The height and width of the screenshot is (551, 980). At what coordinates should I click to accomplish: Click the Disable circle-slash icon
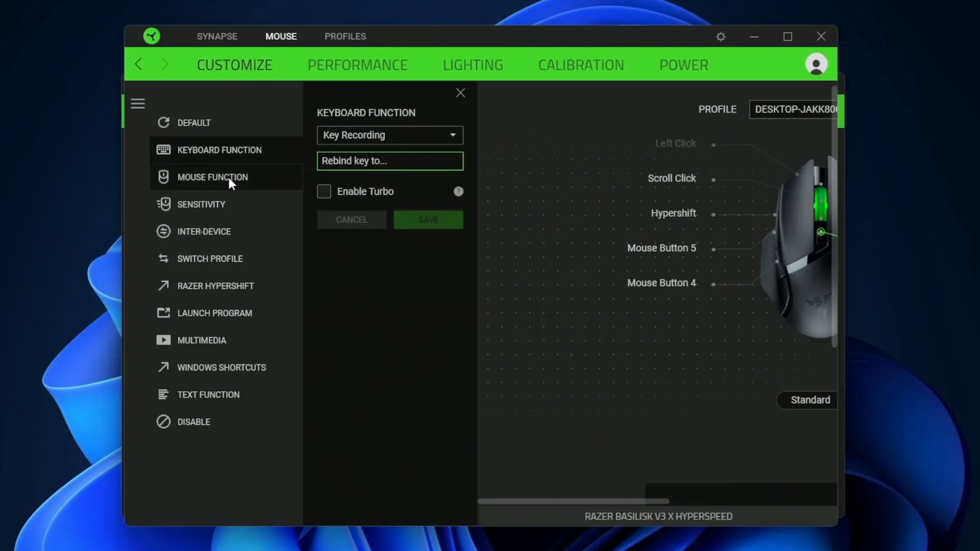click(163, 421)
